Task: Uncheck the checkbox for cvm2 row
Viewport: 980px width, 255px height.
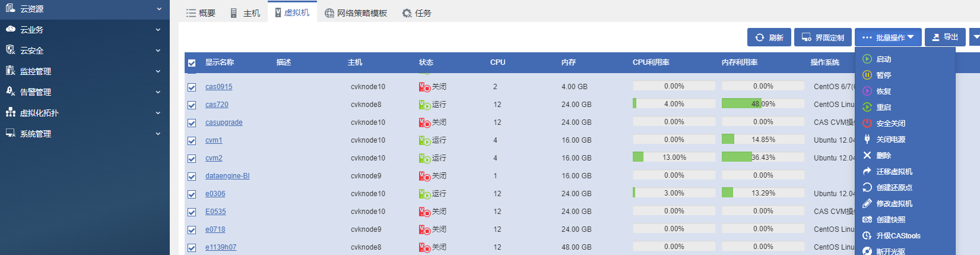Action: pos(192,158)
